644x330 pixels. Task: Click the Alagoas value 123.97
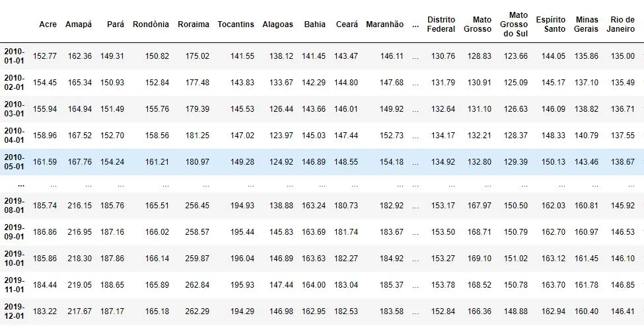pos(281,136)
